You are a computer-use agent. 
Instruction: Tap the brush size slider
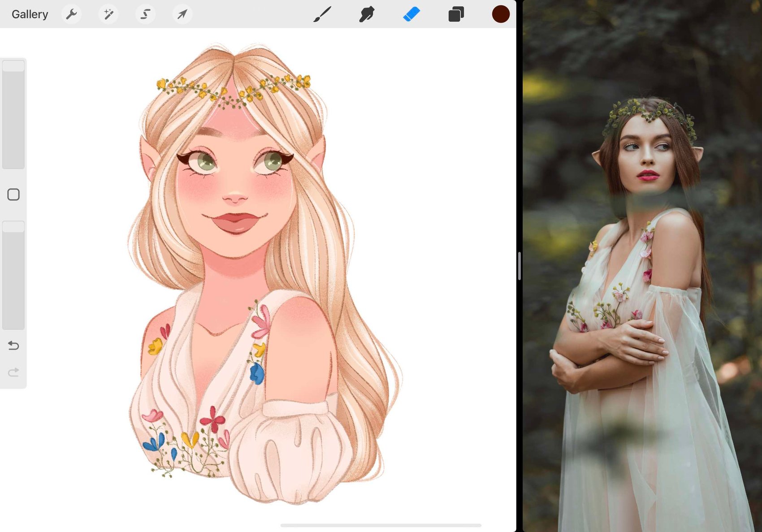coord(13,114)
